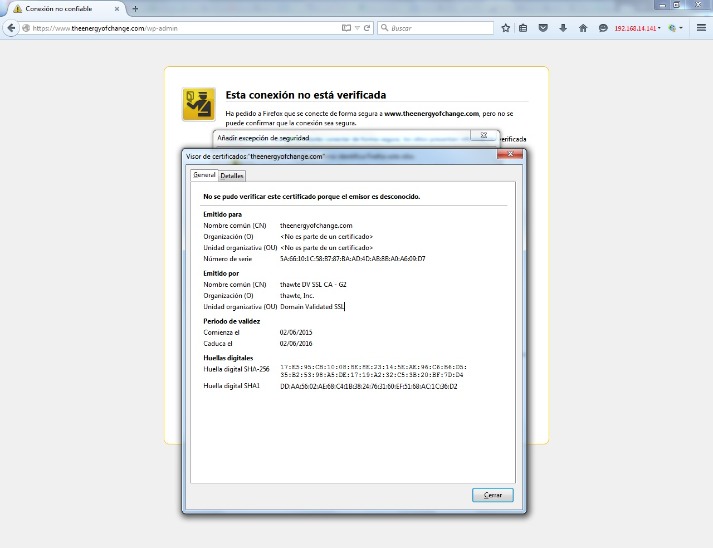Click the unverified certificate warning message
This screenshot has width=713, height=548.
(311, 196)
